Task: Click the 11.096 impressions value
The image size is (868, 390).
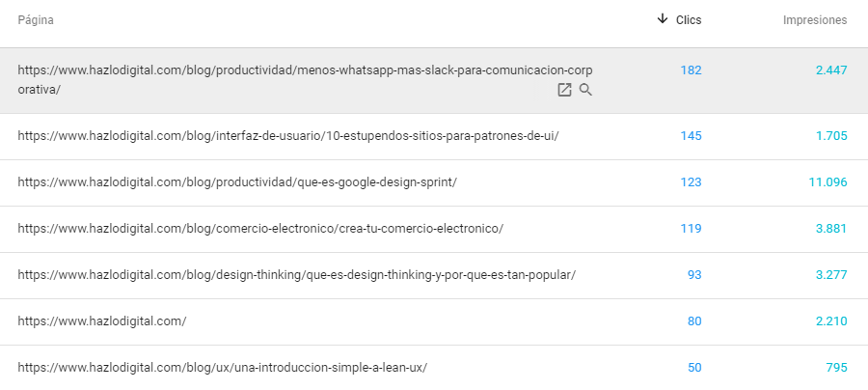Action: 827,182
